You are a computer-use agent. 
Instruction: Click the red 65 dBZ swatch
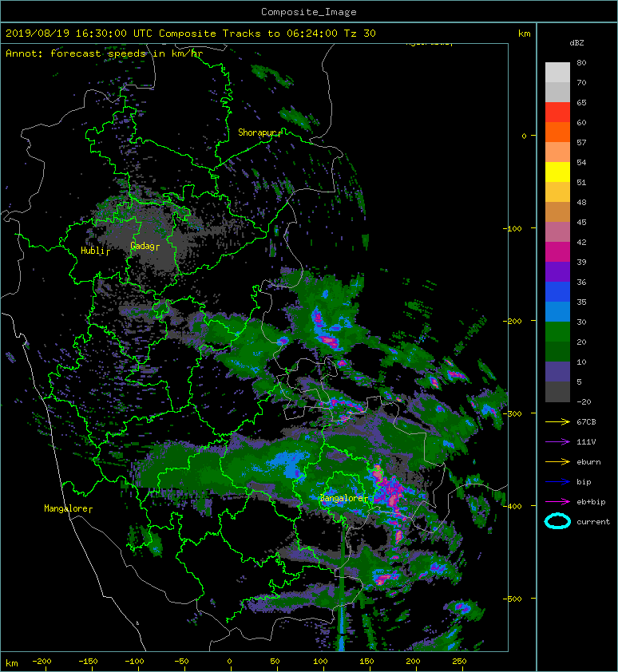pyautogui.click(x=557, y=112)
